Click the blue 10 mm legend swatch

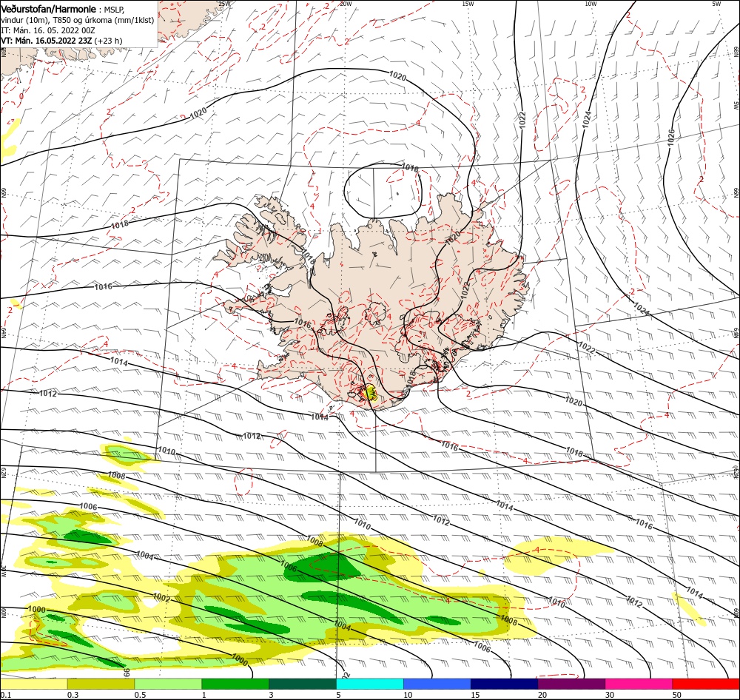[x=437, y=684]
